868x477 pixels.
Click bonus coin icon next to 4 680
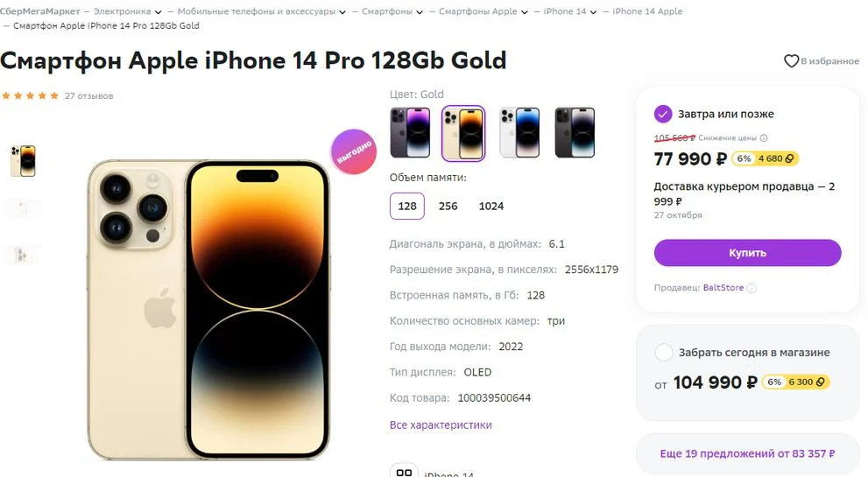[x=789, y=158]
